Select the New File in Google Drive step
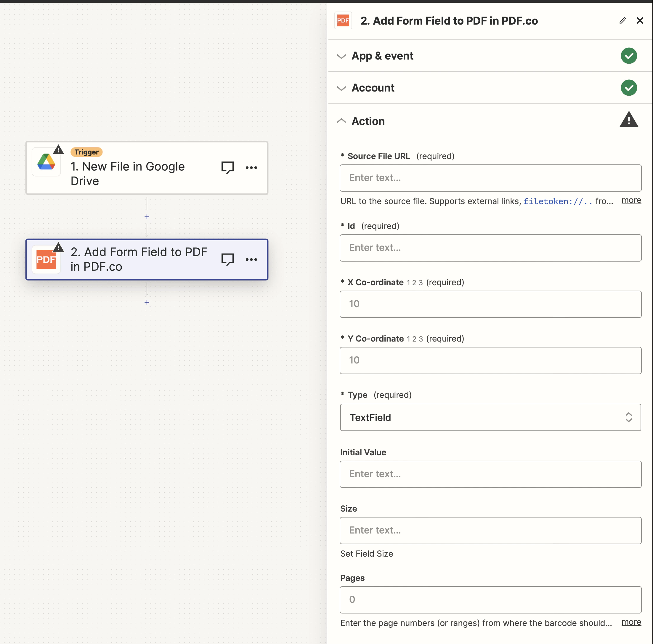653x644 pixels. (147, 168)
